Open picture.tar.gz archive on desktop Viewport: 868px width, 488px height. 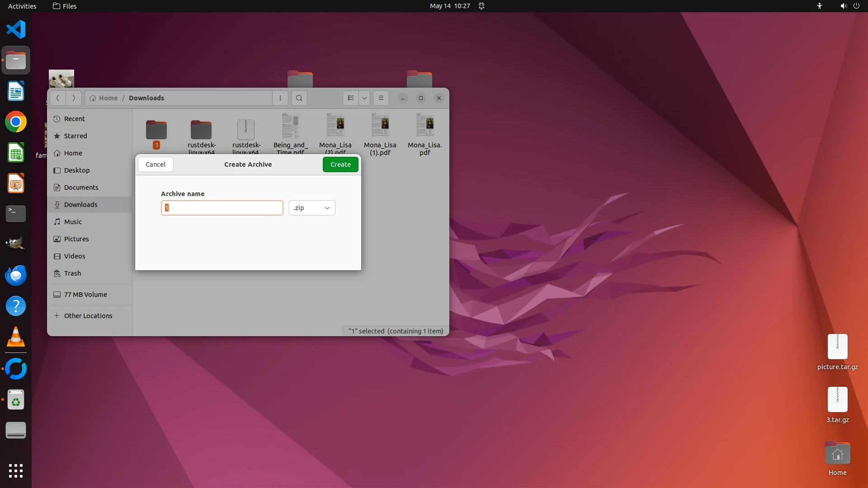coord(837,347)
